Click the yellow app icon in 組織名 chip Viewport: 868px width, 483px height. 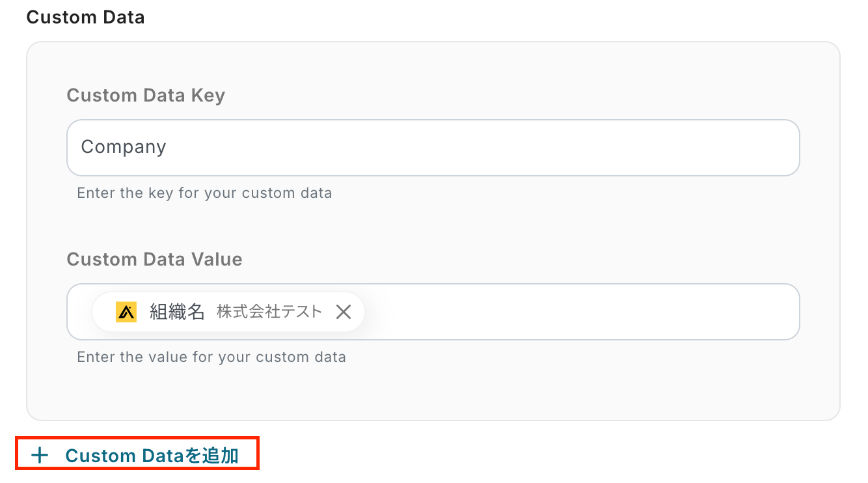point(126,312)
